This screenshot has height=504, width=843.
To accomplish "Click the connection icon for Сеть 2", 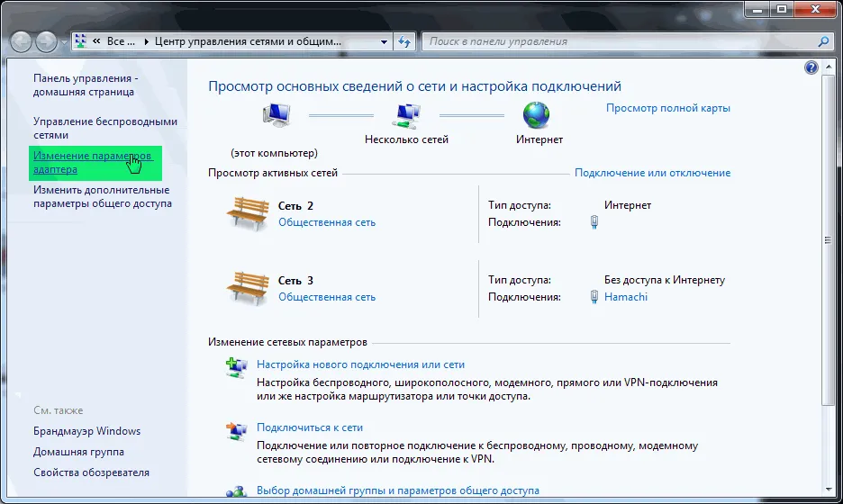I will pos(594,222).
